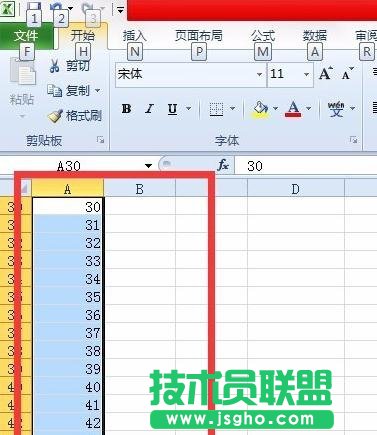Toggle Italic formatting
Image resolution: width=377 pixels, height=435 pixels.
[x=150, y=109]
